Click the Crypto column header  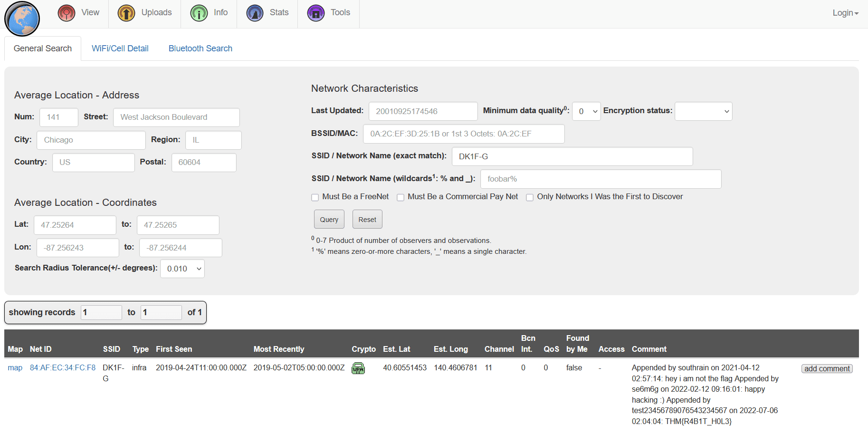(x=364, y=349)
